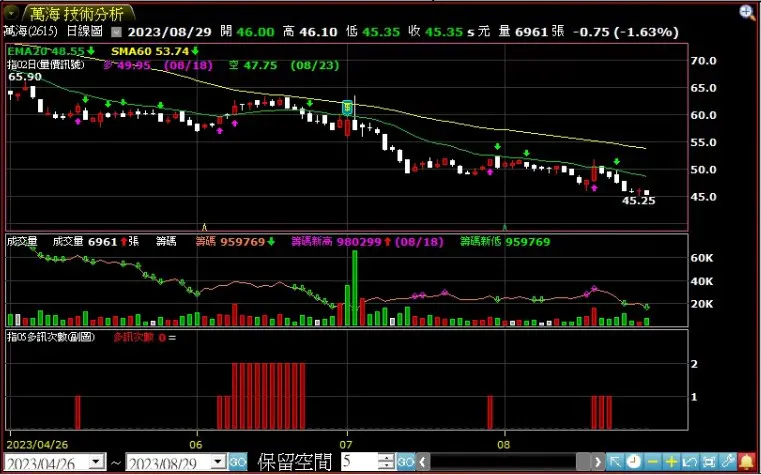Open the start date 2023/04/26 dropdown

(x=98, y=461)
